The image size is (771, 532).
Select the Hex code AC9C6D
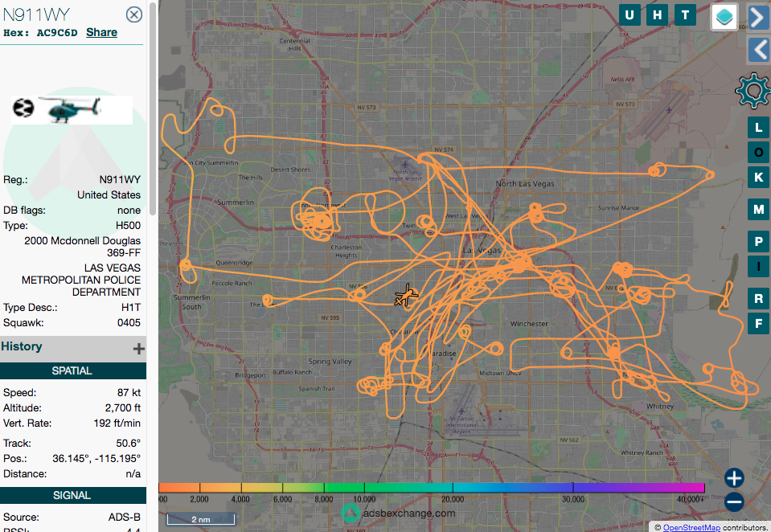point(57,33)
